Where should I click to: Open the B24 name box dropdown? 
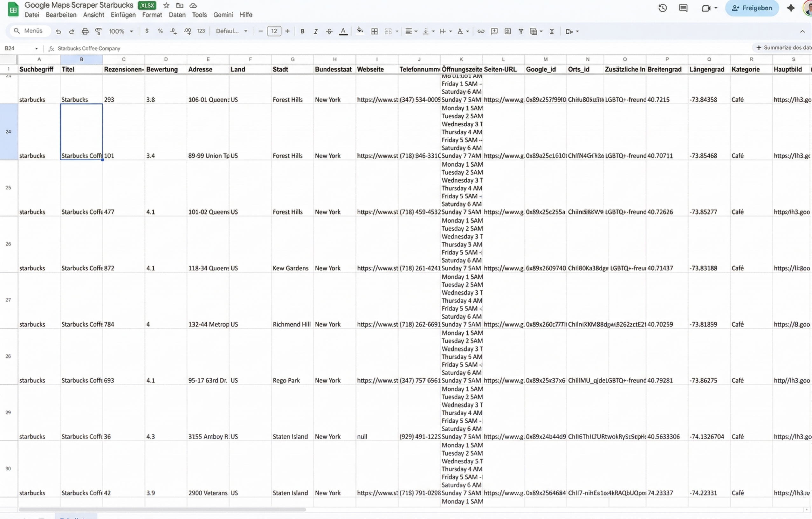(x=37, y=49)
